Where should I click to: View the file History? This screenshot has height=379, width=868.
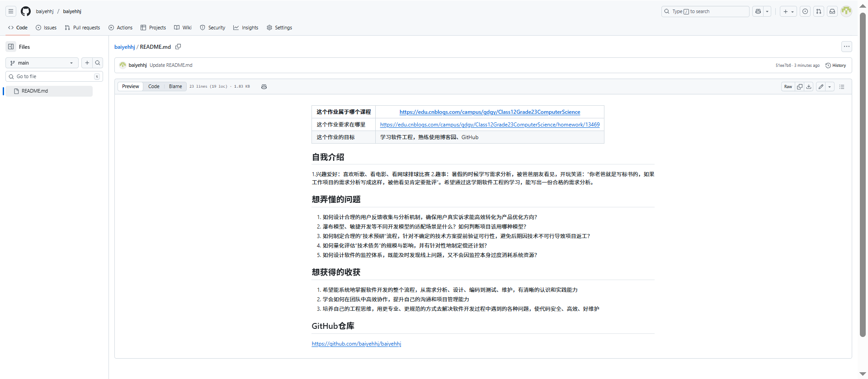pyautogui.click(x=836, y=66)
